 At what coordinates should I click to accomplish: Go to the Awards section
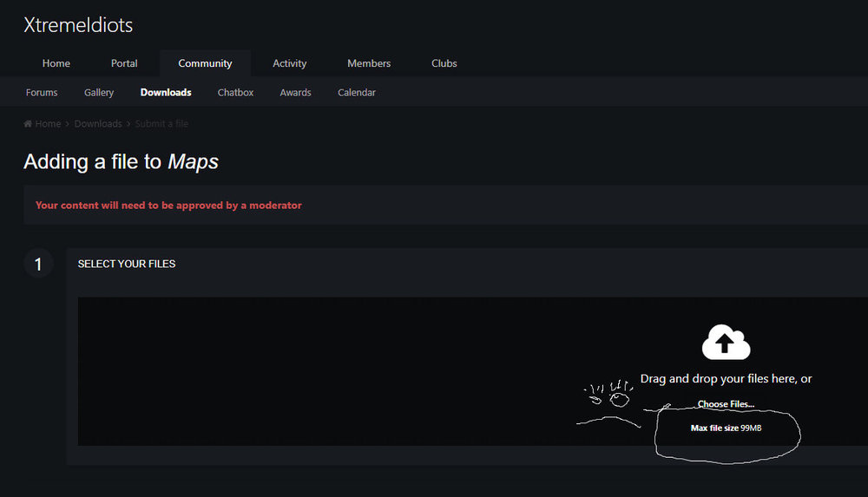tap(295, 93)
